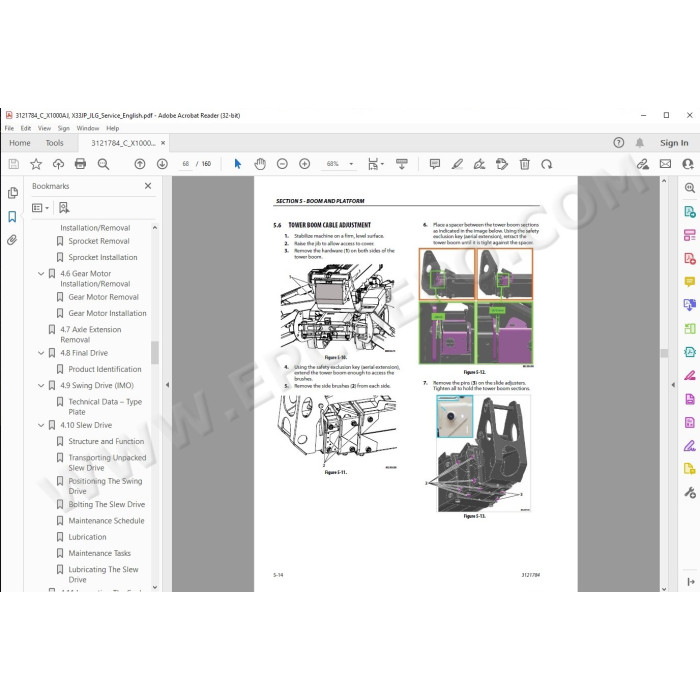Image resolution: width=700 pixels, height=700 pixels.
Task: Click the stamp tool icon
Action: coord(502,164)
